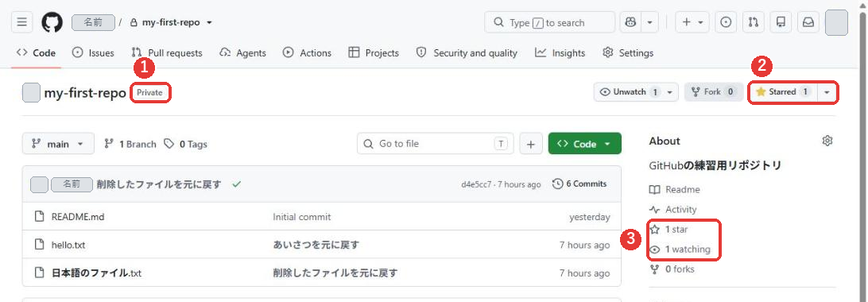Open the notifications inbox icon
Viewport: 868px width, 302px height.
(x=808, y=23)
